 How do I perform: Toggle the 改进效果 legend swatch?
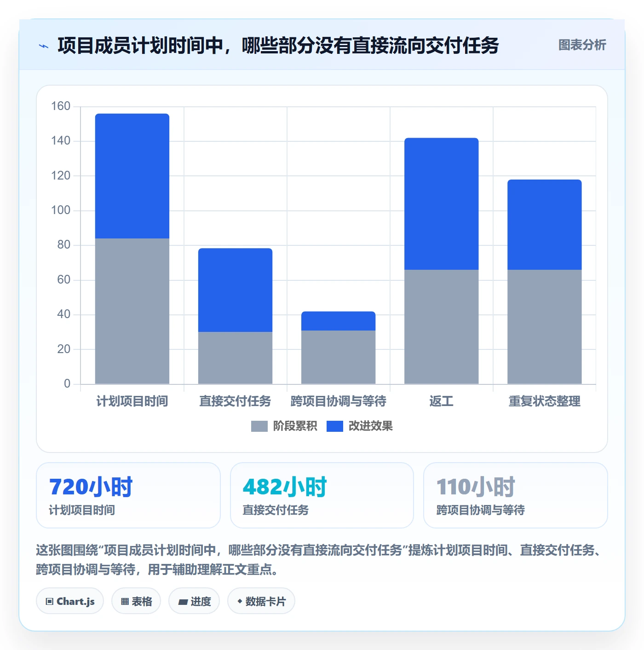(x=334, y=426)
